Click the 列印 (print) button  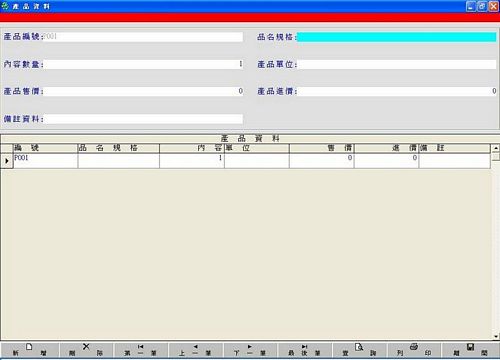414,350
